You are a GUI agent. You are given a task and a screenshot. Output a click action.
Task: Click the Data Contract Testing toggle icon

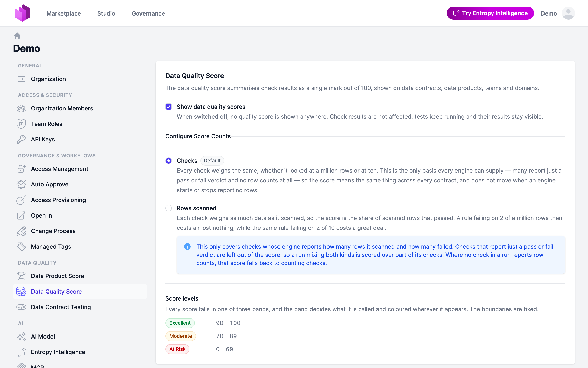click(x=21, y=307)
